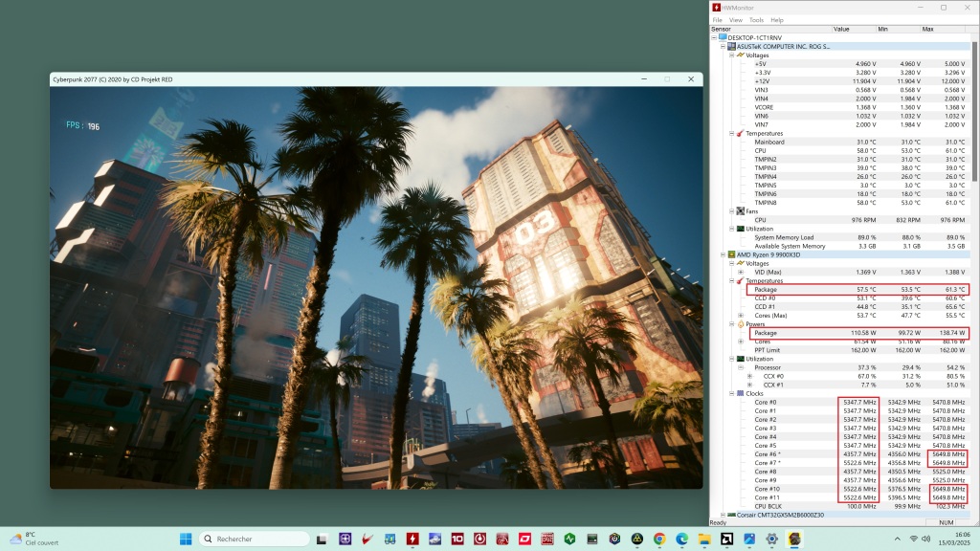Select the Processor utilization row
Screen dimensions: 980x551
pos(859,367)
